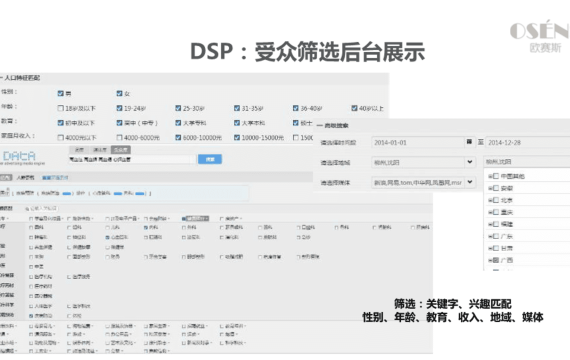The image size is (570, 360).
Task: Expand the 重庆 tree node
Action: tap(490, 212)
